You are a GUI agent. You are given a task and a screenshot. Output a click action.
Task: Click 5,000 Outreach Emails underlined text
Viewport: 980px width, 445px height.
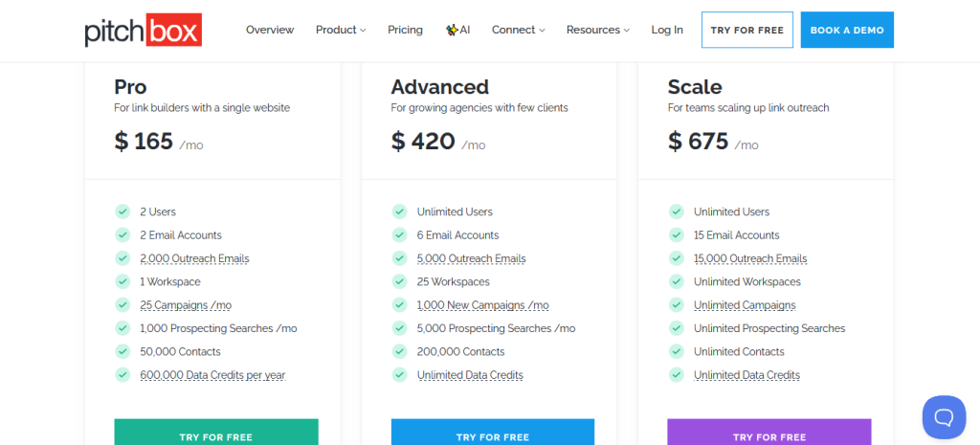(x=471, y=258)
